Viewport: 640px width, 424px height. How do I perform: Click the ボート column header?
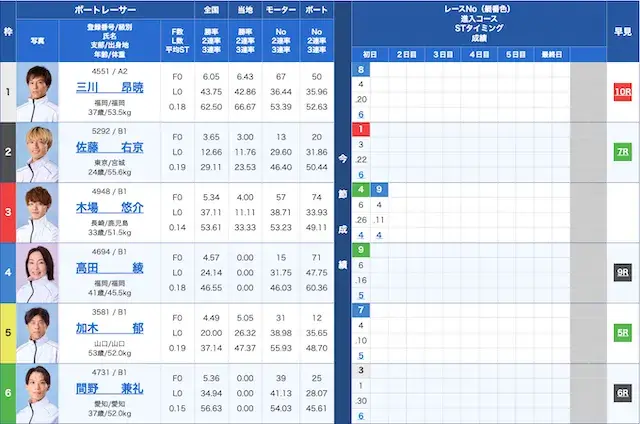click(x=317, y=10)
